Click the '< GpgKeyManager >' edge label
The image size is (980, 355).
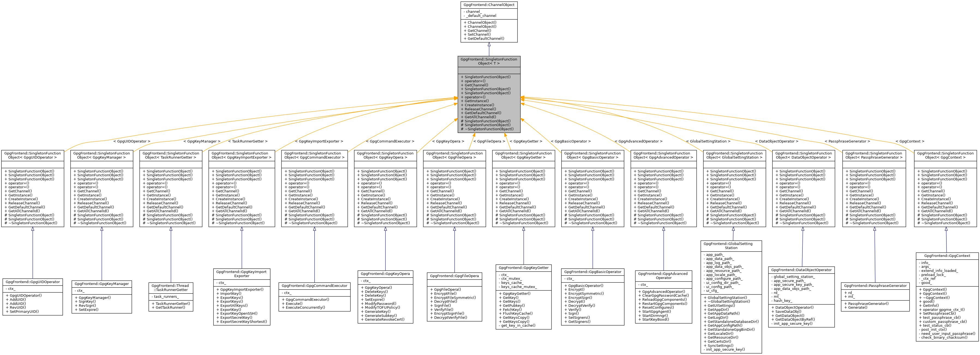click(202, 141)
